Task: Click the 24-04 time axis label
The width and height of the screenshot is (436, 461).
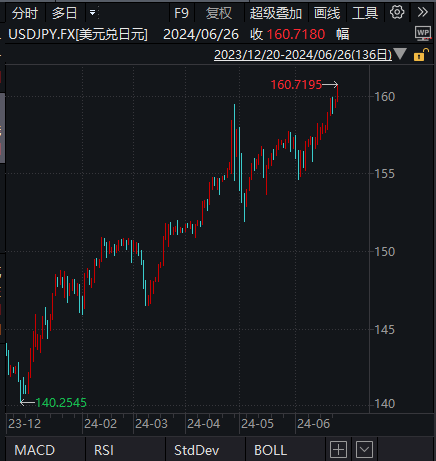Action: tap(204, 424)
